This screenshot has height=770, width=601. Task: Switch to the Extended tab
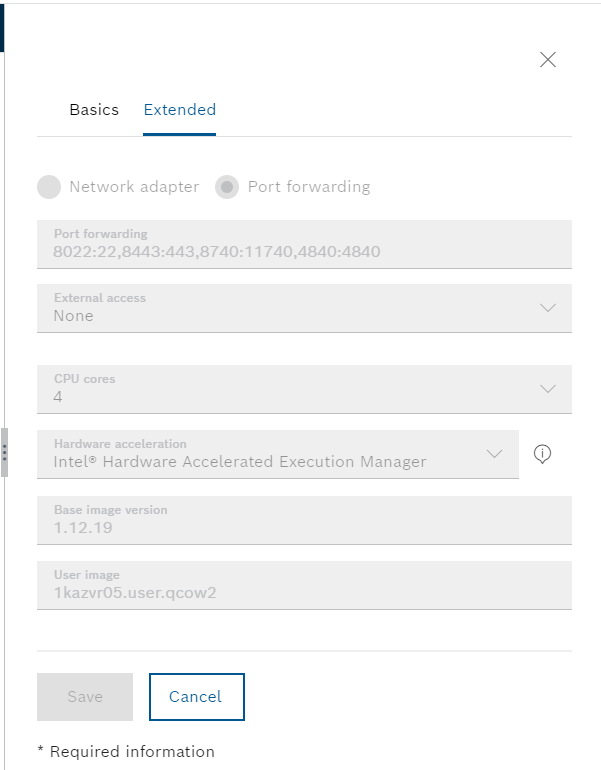click(180, 110)
